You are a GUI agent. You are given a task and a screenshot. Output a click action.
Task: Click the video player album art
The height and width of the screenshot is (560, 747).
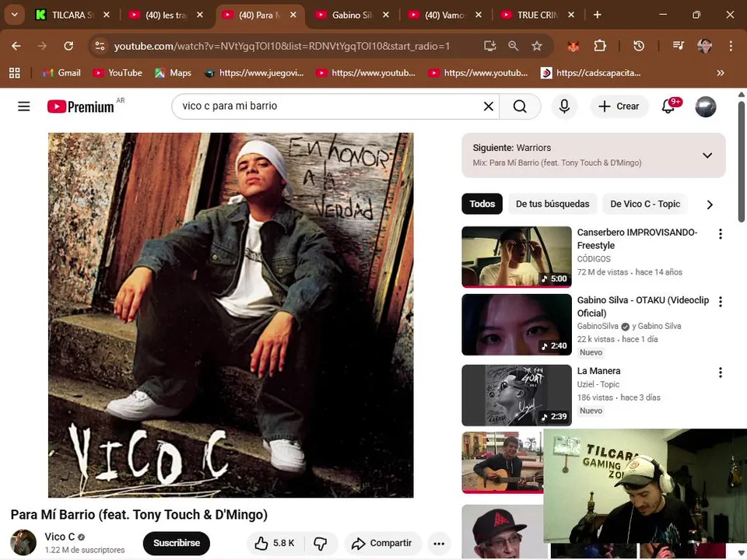pos(230,315)
